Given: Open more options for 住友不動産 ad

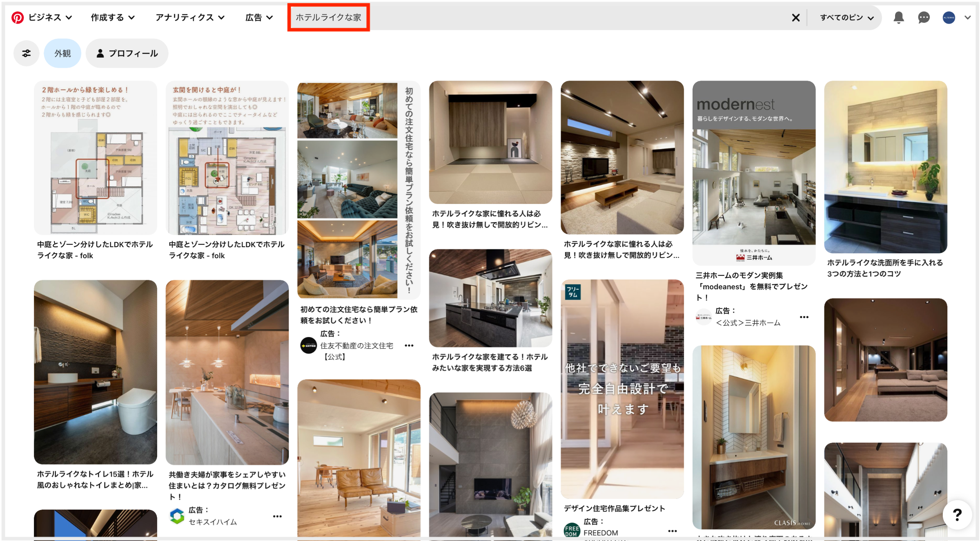Looking at the screenshot, I should coord(409,346).
